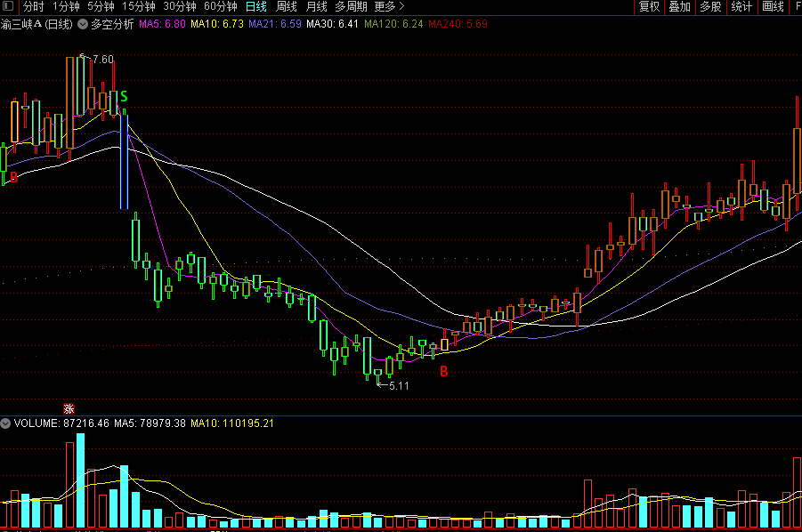
Task: Switch to 周线 weekly chart
Action: point(287,6)
